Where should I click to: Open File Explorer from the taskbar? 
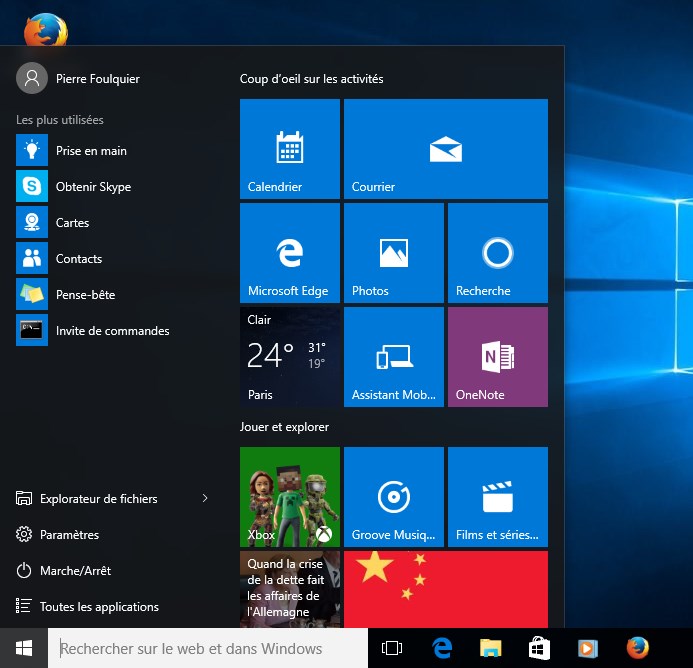491,648
